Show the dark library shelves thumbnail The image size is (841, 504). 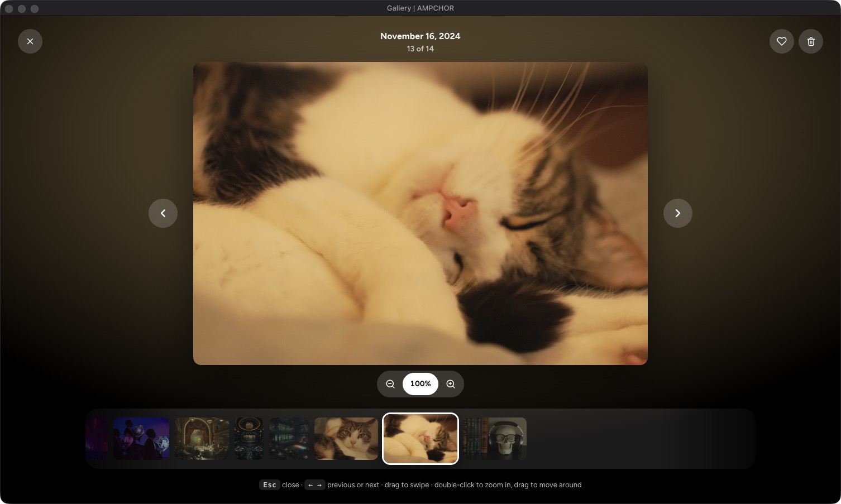[x=289, y=439]
